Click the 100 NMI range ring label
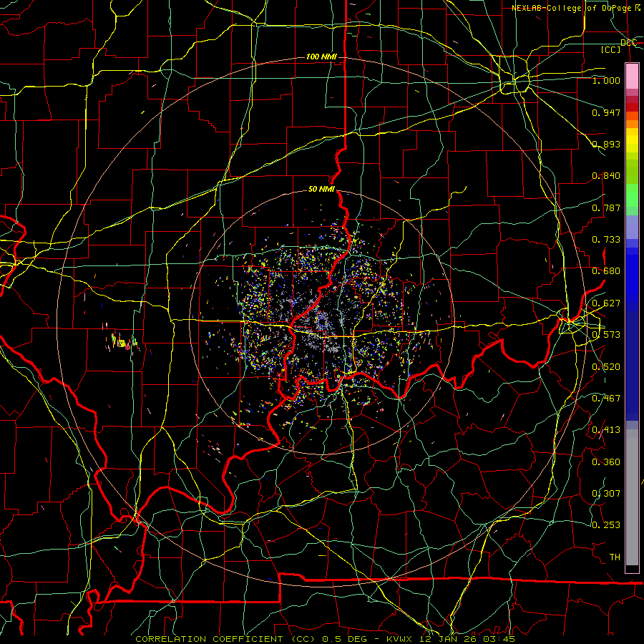Viewport: 644px width, 644px height. pos(321,57)
